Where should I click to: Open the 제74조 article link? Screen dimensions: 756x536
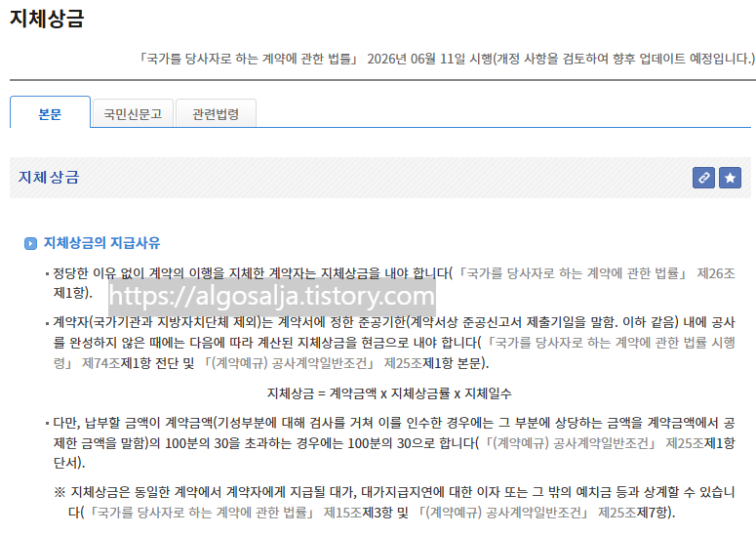tap(100, 363)
